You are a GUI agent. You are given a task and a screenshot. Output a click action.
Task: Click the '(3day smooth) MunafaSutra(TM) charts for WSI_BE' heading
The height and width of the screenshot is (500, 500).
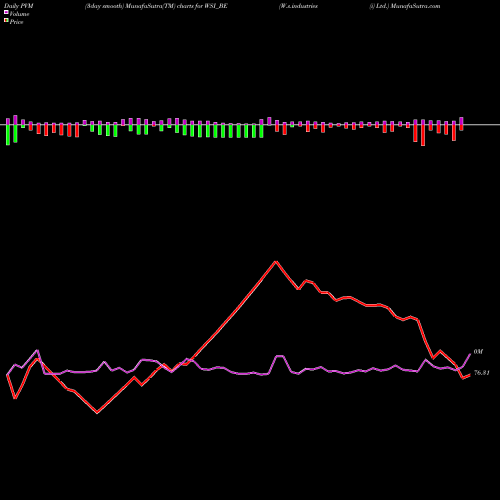(x=156, y=6)
